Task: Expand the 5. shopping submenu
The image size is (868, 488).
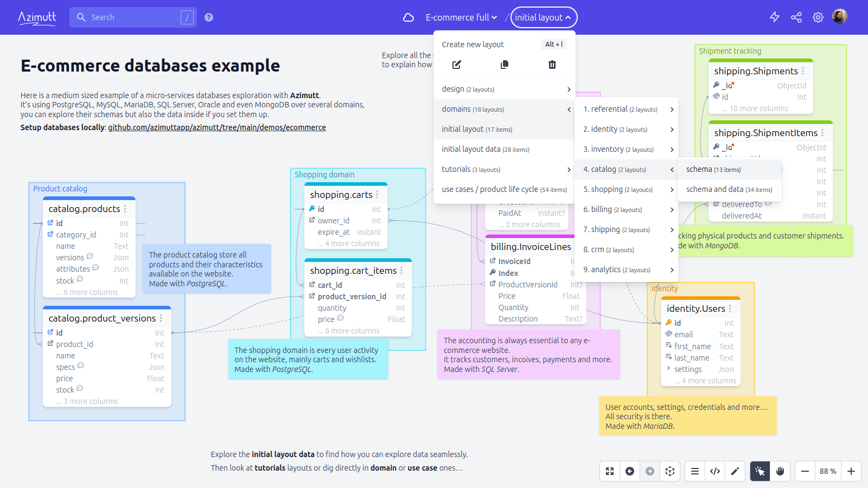Action: [627, 189]
